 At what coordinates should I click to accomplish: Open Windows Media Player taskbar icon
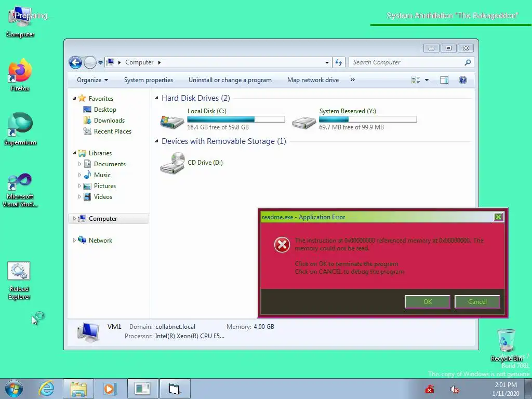pyautogui.click(x=110, y=389)
